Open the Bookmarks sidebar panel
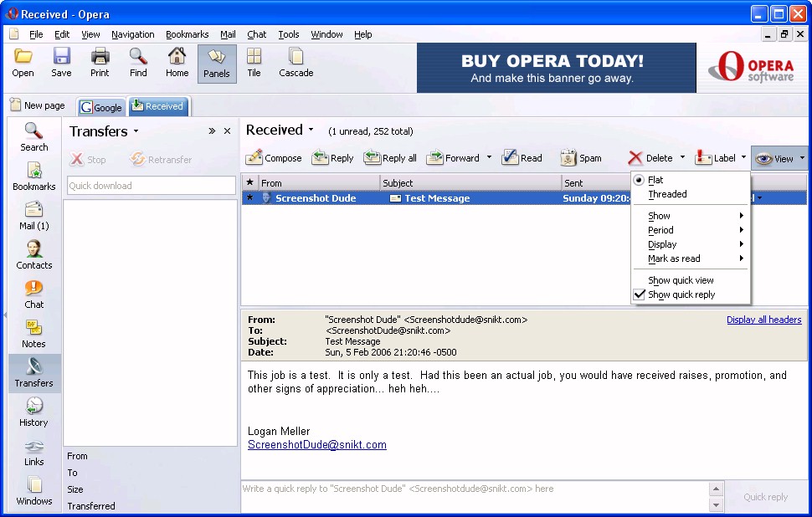812x517 pixels. point(33,171)
